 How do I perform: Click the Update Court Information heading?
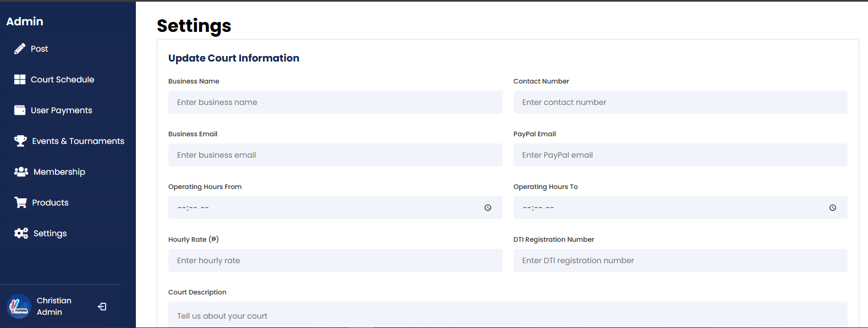(234, 58)
